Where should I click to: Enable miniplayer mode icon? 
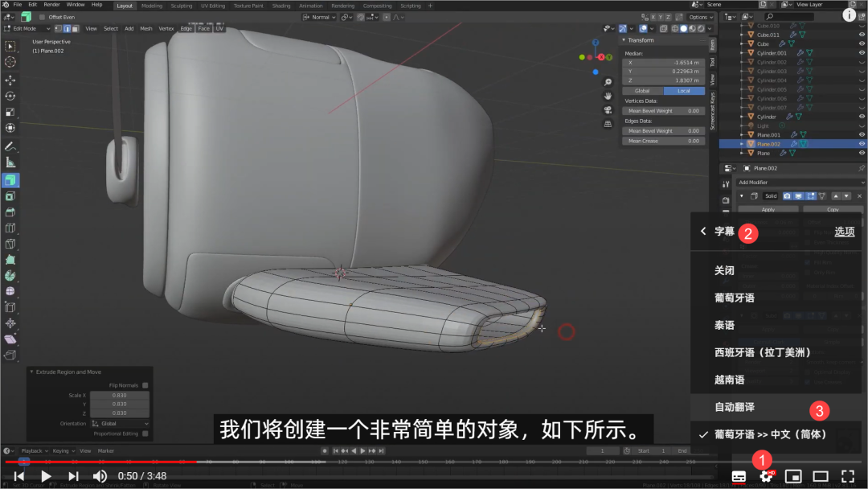pos(793,476)
